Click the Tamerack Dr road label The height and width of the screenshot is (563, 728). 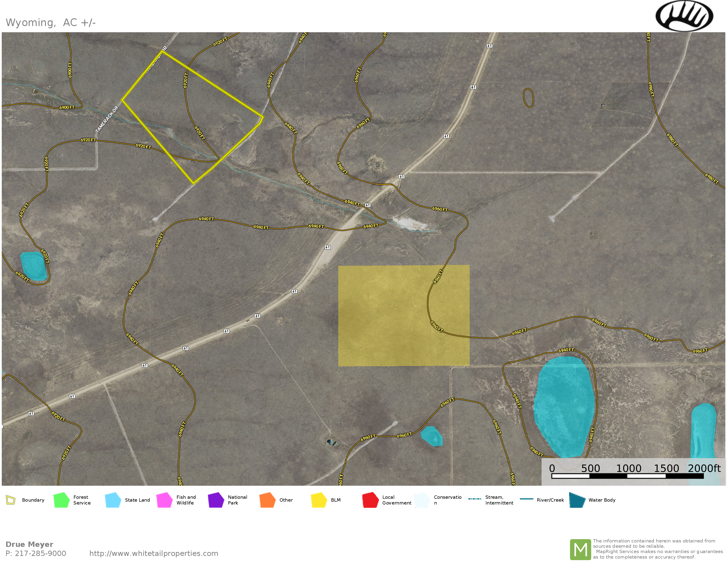[107, 119]
